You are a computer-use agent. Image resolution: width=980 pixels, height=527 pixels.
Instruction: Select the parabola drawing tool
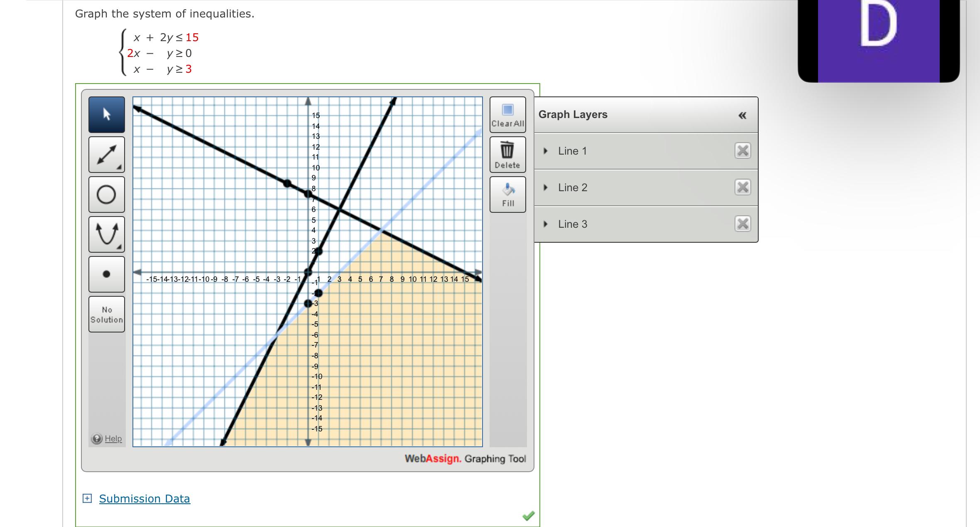[x=106, y=234]
